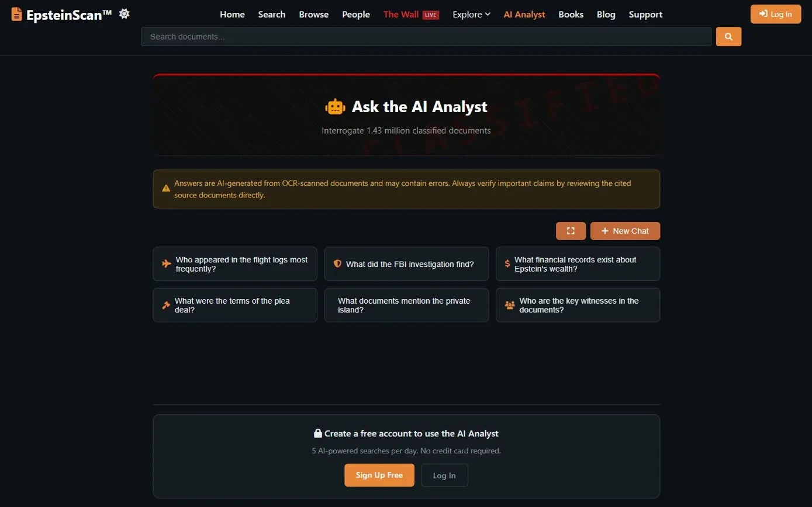Open the Blog nav link
Screen dimensions: 812x507
click(x=606, y=15)
